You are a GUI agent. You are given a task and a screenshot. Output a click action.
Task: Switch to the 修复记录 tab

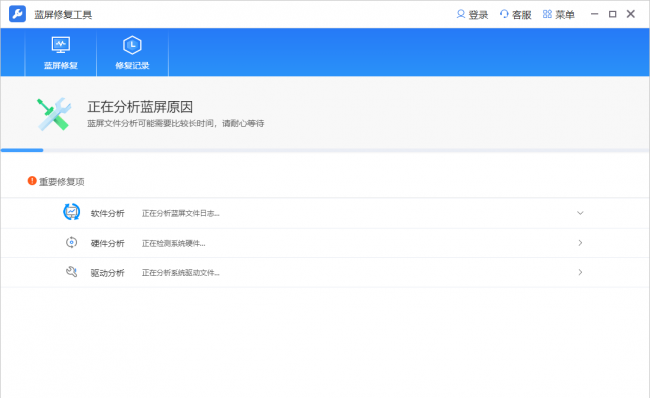[x=132, y=53]
